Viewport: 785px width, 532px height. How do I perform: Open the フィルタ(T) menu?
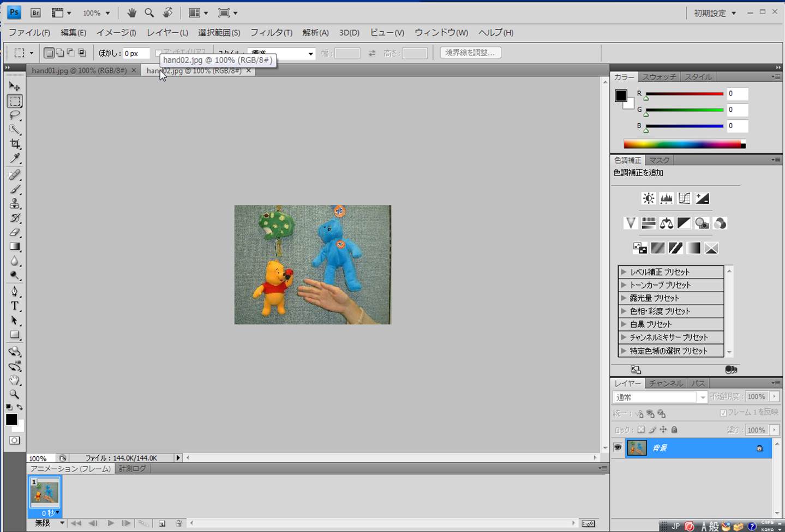(x=271, y=33)
